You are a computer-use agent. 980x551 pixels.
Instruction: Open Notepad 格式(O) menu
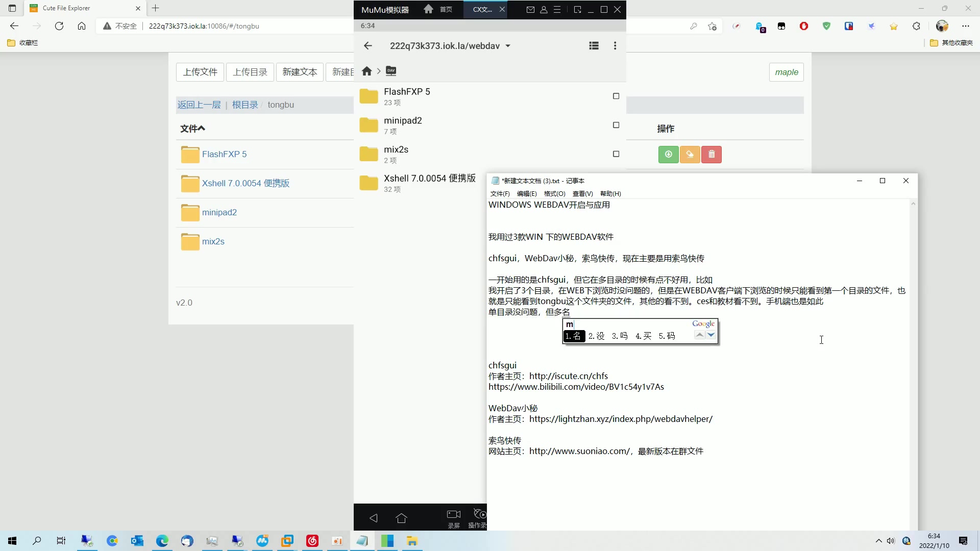[554, 194]
